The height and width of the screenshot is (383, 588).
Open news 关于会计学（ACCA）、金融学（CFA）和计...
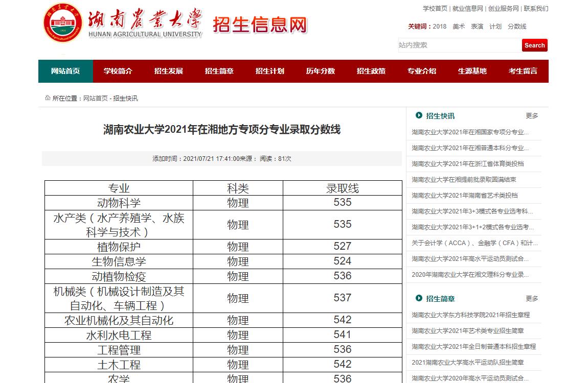click(x=475, y=243)
